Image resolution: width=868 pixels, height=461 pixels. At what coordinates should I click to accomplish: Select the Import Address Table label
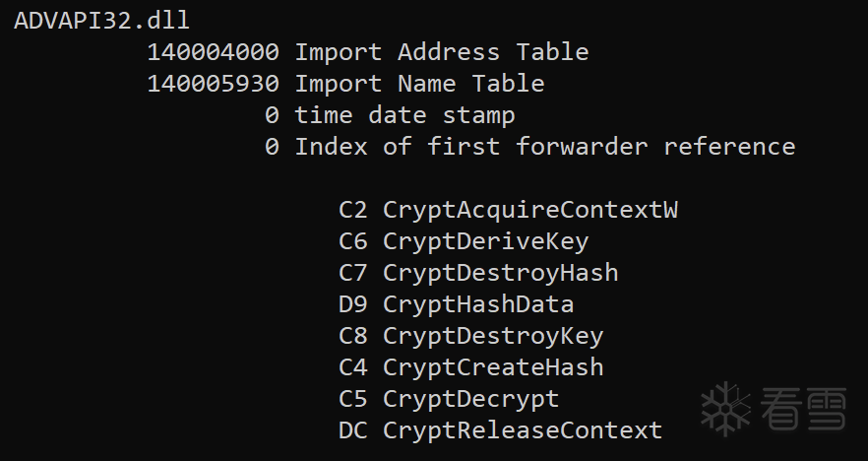tap(441, 51)
